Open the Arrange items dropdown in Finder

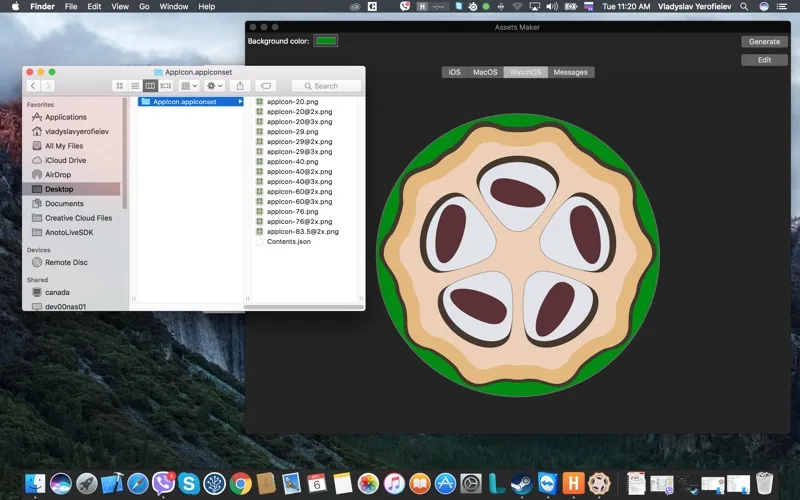pos(189,86)
